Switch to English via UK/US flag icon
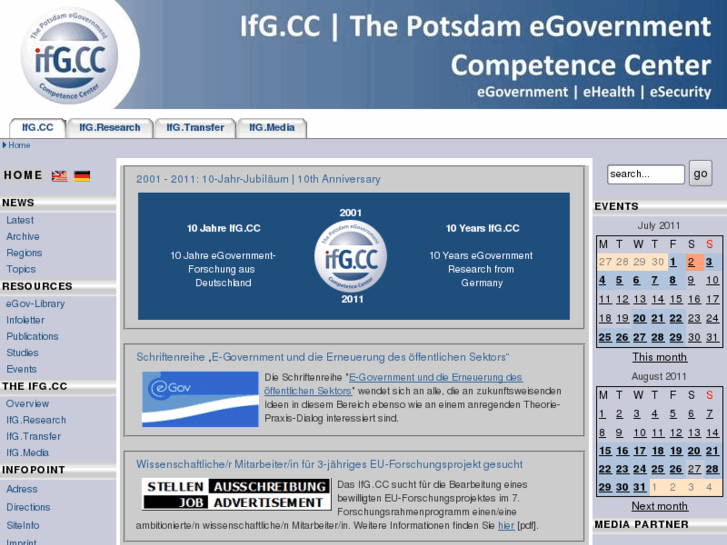 pos(59,176)
